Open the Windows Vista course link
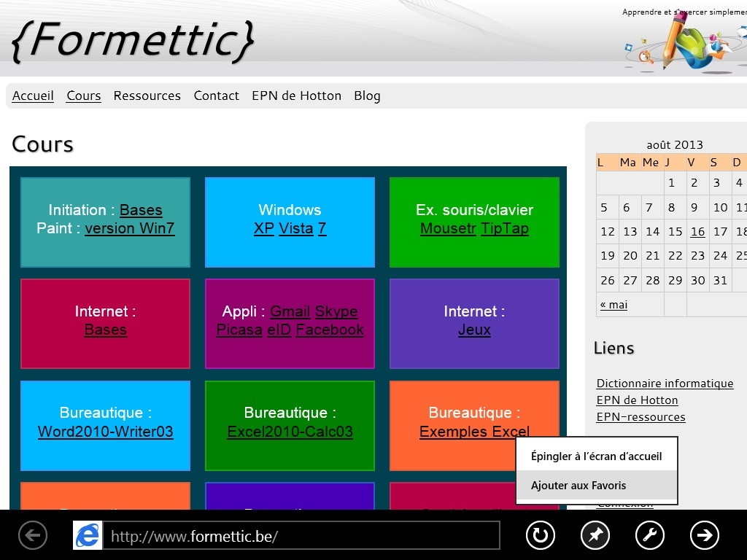 pos(296,228)
